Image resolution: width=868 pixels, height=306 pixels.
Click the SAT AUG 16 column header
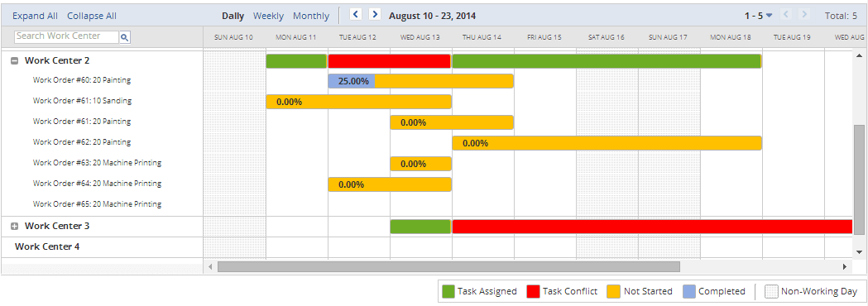click(x=607, y=37)
